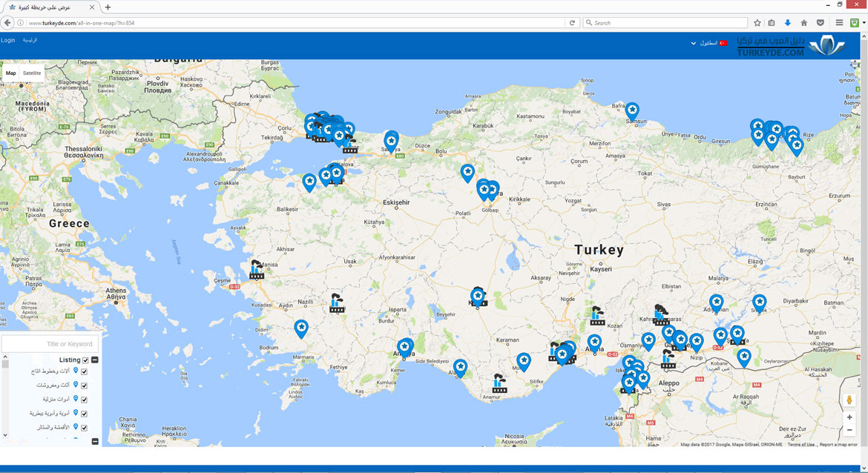Uncheck the 'أدوات منزلية' checkbox

click(x=84, y=400)
